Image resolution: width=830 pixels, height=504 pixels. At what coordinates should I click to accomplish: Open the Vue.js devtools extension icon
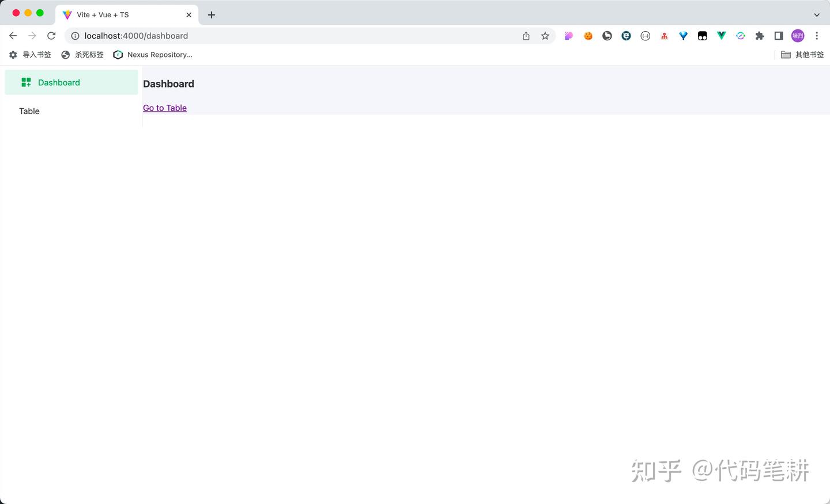pos(721,36)
